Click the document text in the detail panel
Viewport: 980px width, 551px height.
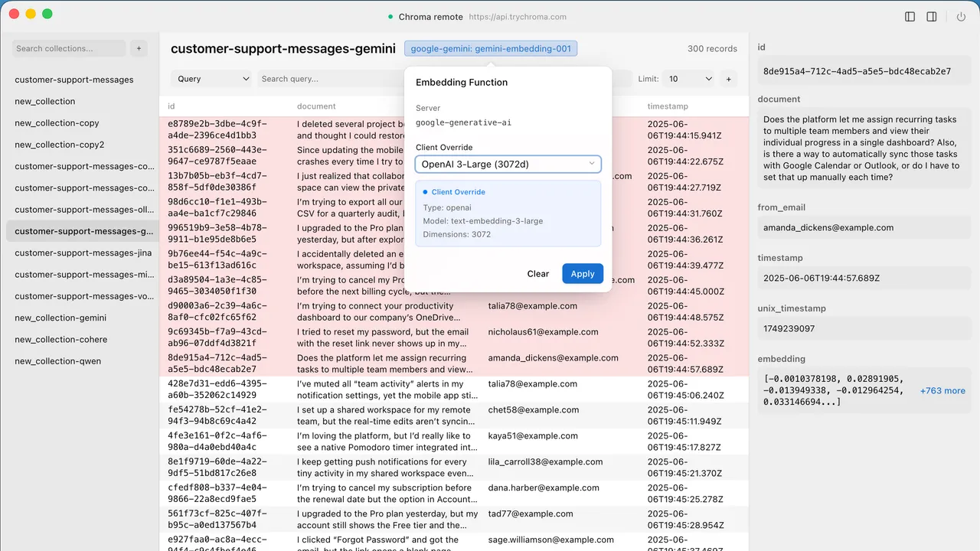point(864,148)
